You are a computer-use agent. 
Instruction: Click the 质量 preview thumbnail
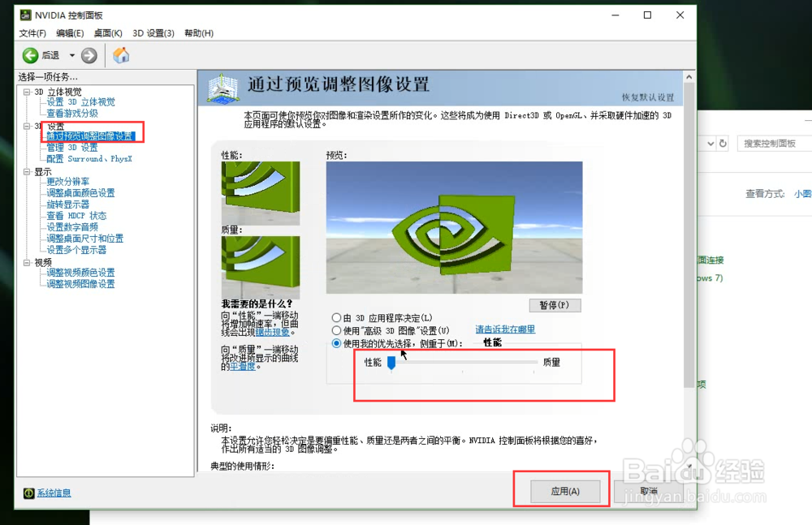(x=261, y=268)
